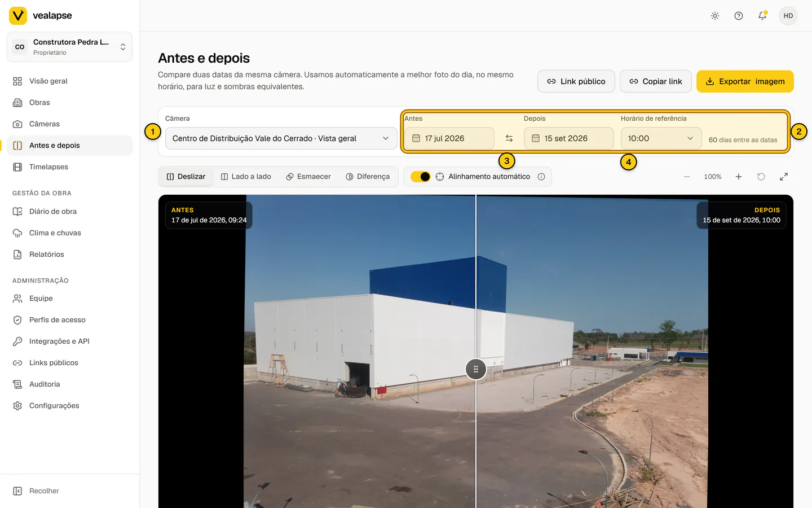Open the Auditoria page
The width and height of the screenshot is (812, 508).
click(x=69, y=384)
